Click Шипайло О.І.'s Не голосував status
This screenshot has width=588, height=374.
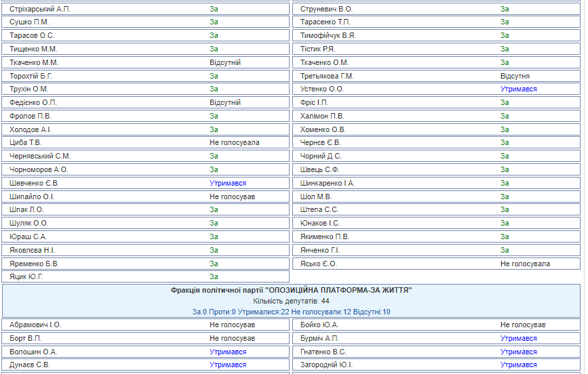pos(232,196)
